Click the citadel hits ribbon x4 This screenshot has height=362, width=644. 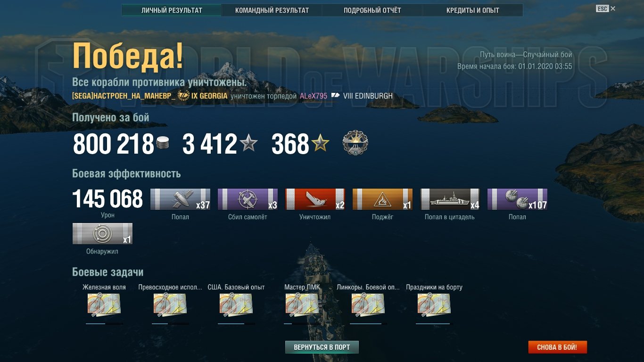click(x=450, y=199)
